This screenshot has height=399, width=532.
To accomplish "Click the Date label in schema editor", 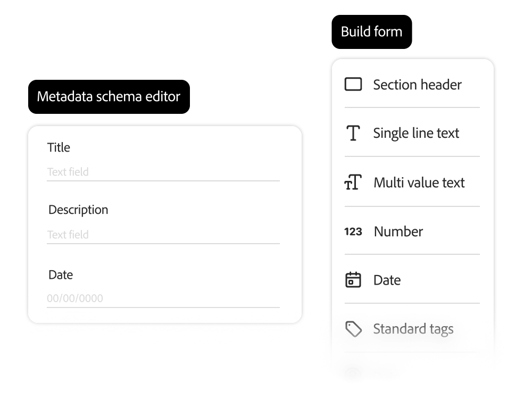I will (61, 275).
